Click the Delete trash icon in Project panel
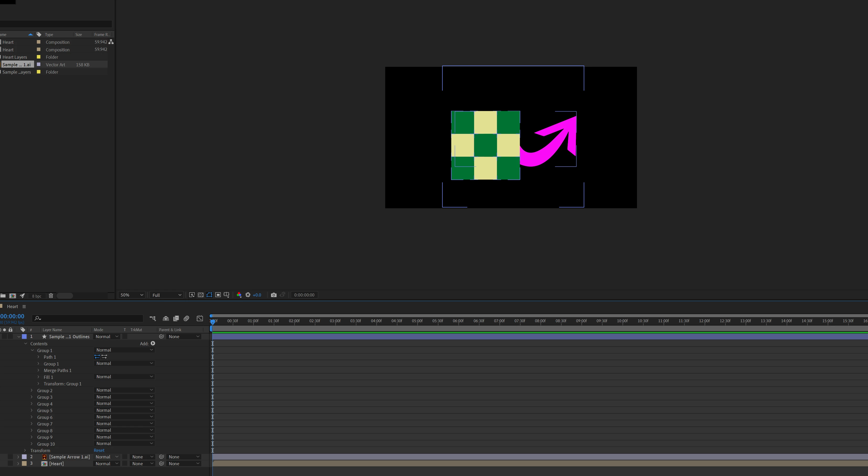 point(51,296)
